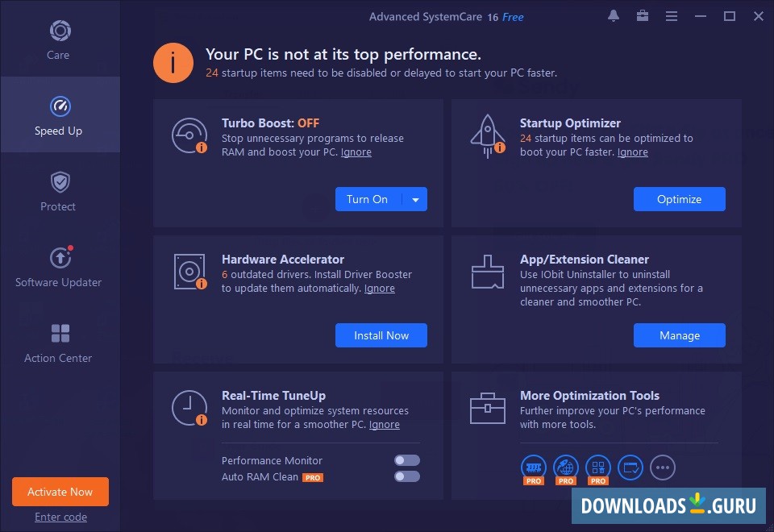The height and width of the screenshot is (532, 774).
Task: Open the toolbox briefcase icon in the title bar
Action: (643, 16)
